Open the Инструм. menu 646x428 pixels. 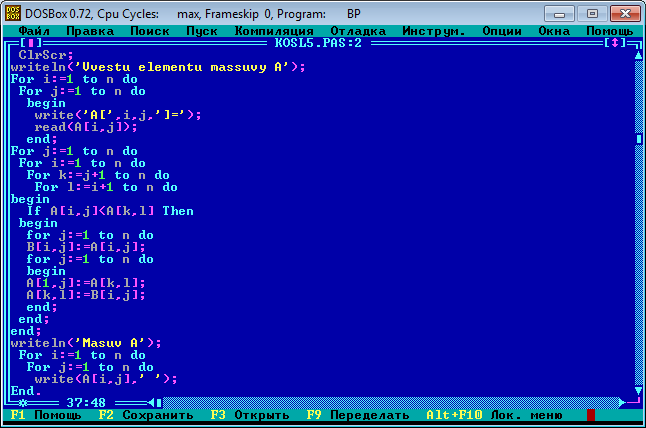point(434,31)
